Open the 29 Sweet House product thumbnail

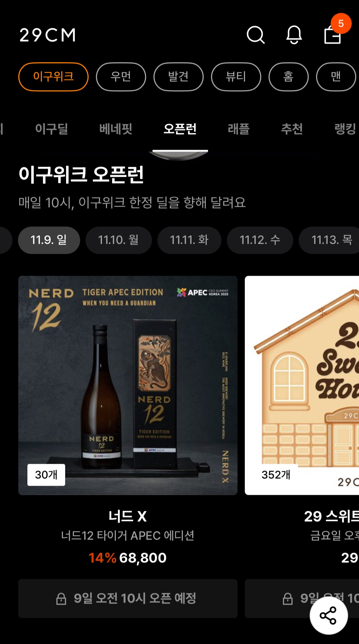(x=302, y=385)
